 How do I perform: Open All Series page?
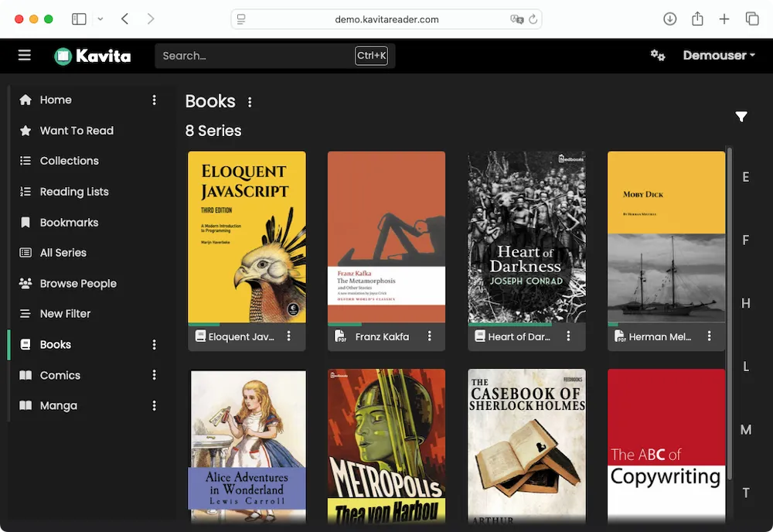click(x=63, y=253)
